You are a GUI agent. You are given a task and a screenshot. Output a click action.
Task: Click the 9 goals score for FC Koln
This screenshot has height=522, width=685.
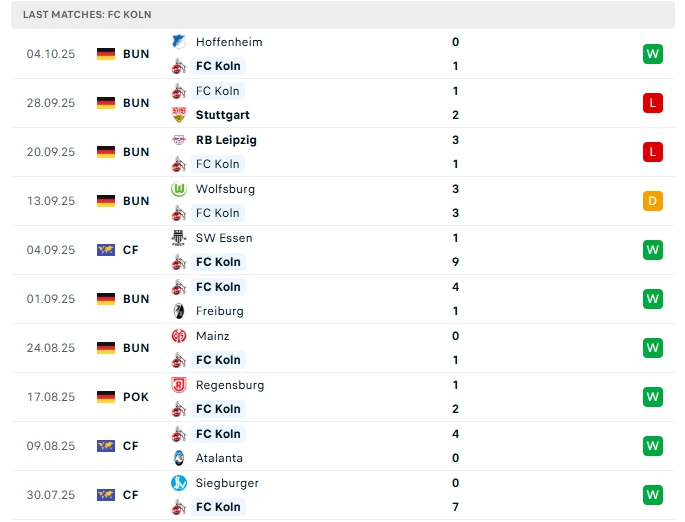coord(455,262)
